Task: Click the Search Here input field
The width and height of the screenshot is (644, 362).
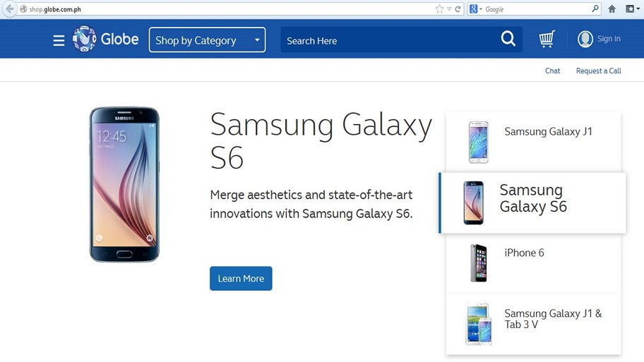Action: (x=388, y=40)
